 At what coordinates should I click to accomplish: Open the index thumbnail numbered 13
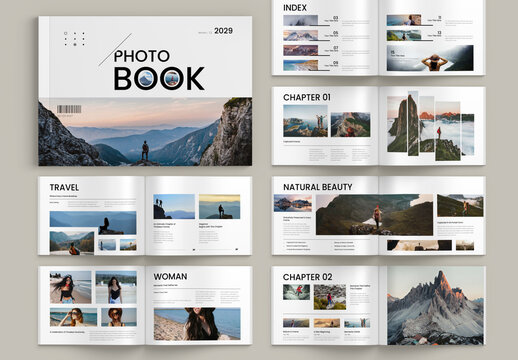[x=404, y=35]
